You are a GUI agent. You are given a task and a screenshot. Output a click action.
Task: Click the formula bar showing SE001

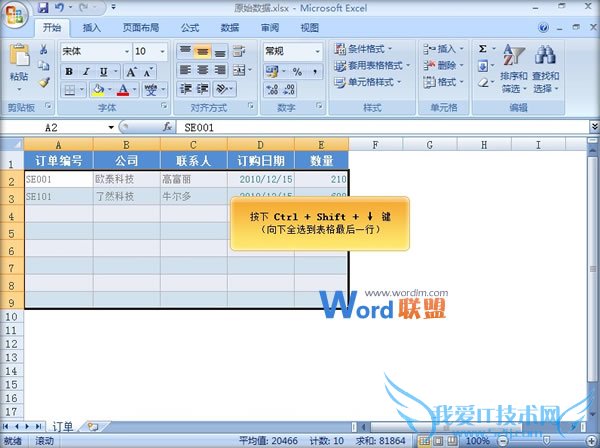tap(383, 127)
